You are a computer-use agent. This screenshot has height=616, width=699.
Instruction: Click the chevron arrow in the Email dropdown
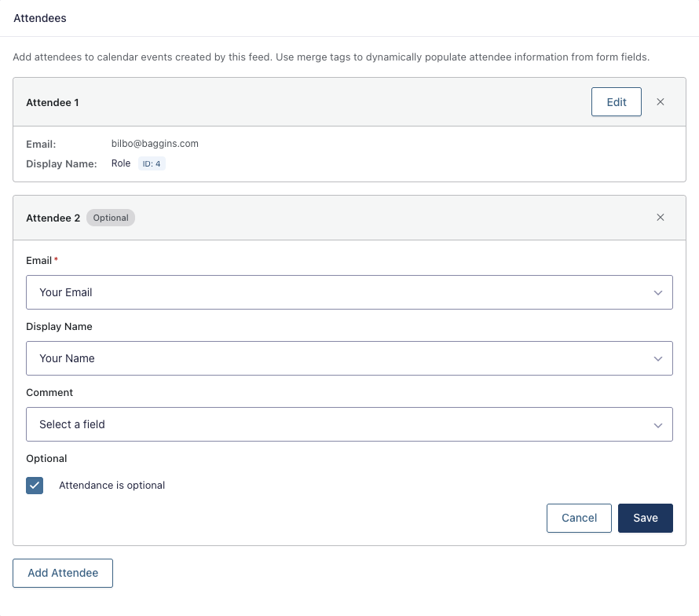[658, 292]
